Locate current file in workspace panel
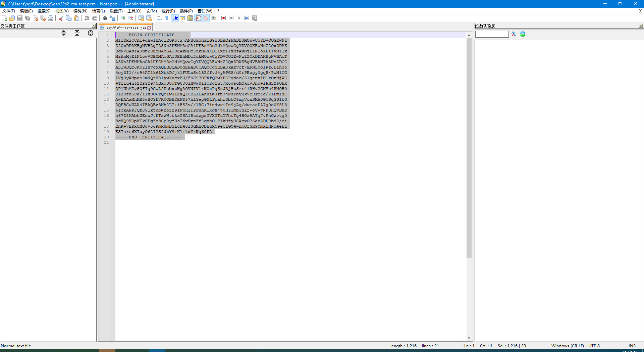This screenshot has width=644, height=352. (91, 33)
